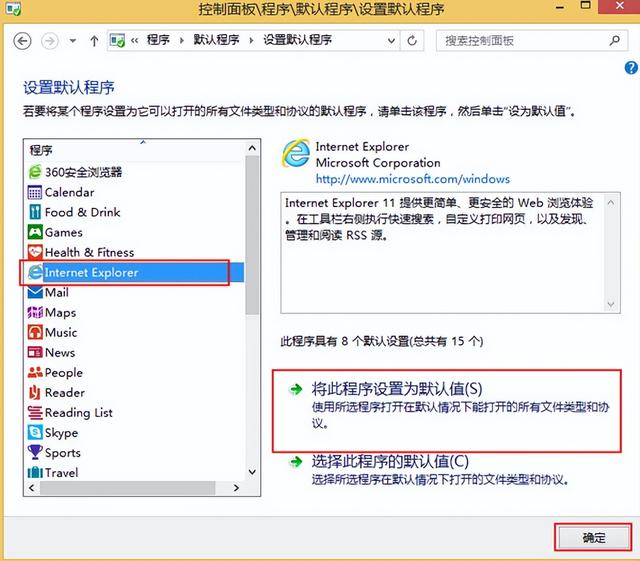Click the 360安全浏览器 icon in program list

pyautogui.click(x=35, y=172)
